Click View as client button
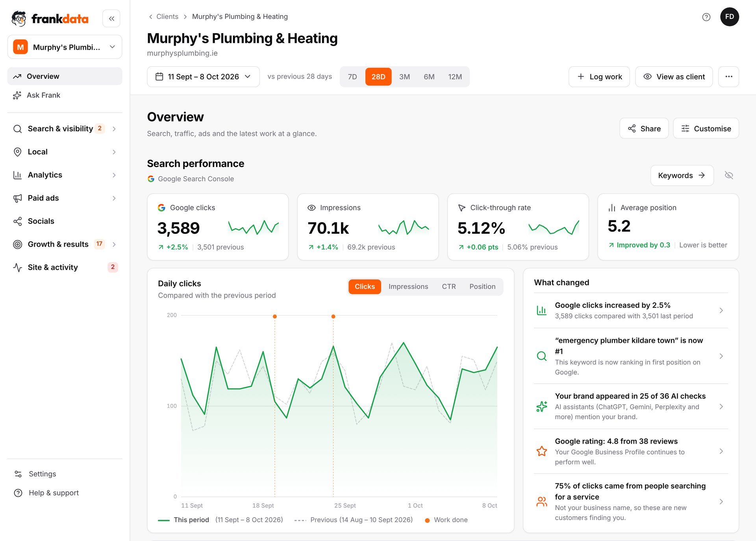This screenshot has height=541, width=756. (674, 76)
